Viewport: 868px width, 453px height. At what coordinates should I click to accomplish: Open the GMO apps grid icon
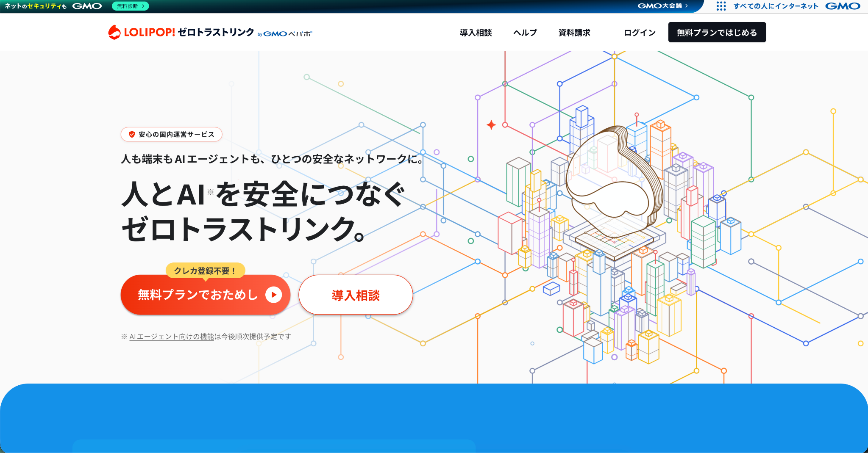(x=721, y=6)
